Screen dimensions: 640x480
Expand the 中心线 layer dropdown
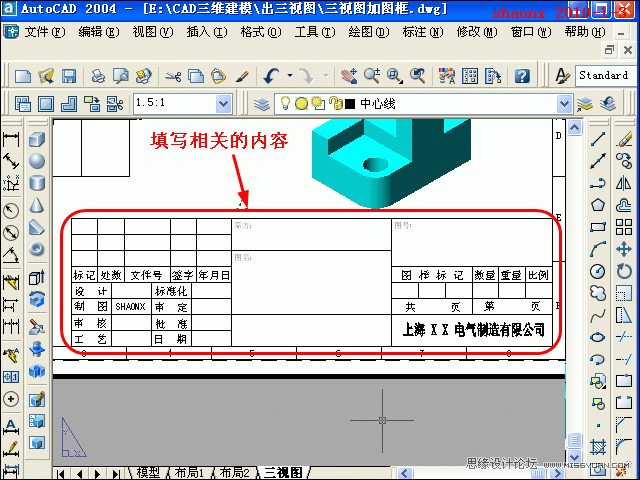pos(563,103)
